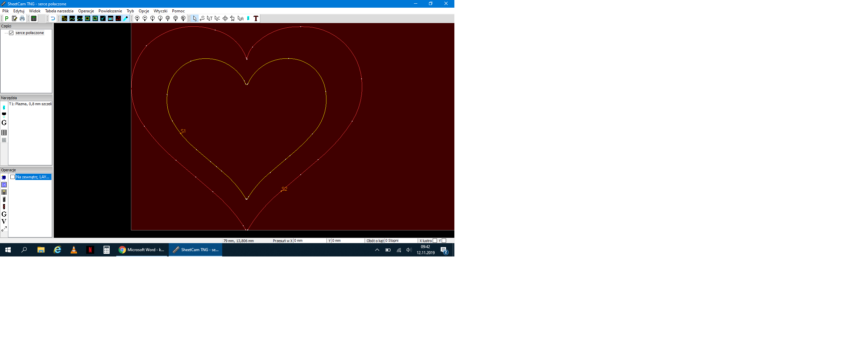868x358 pixels.
Task: Switch to Microsoft Word Chrome taskbar window
Action: click(x=142, y=250)
